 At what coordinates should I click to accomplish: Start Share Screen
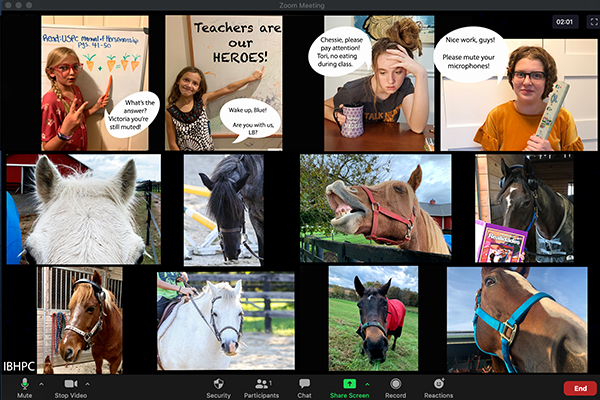tap(349, 388)
